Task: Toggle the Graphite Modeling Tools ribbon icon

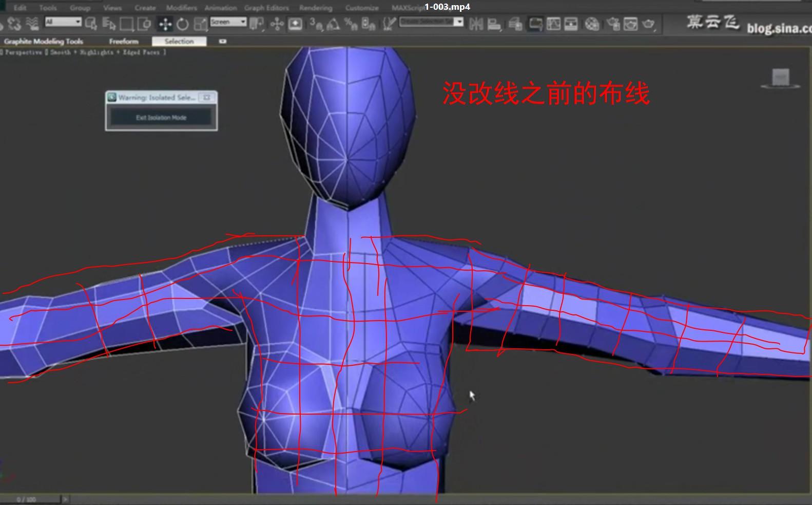Action: click(535, 24)
